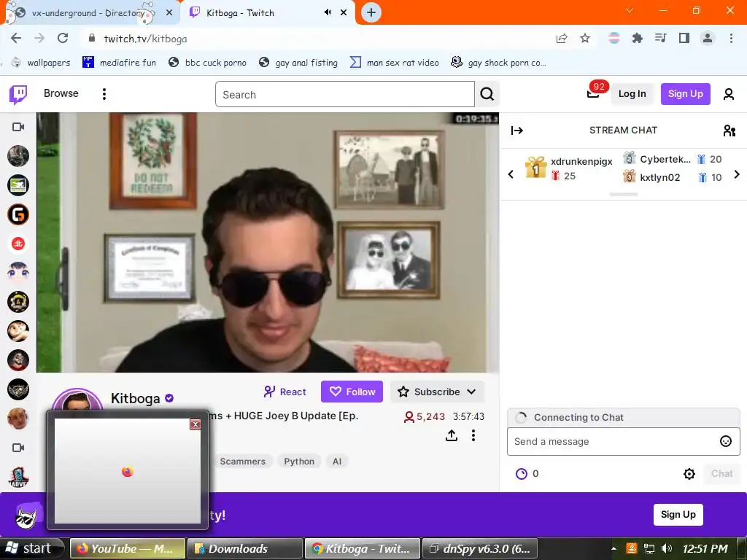Select the Python tag
The image size is (747, 560).
pos(299,462)
